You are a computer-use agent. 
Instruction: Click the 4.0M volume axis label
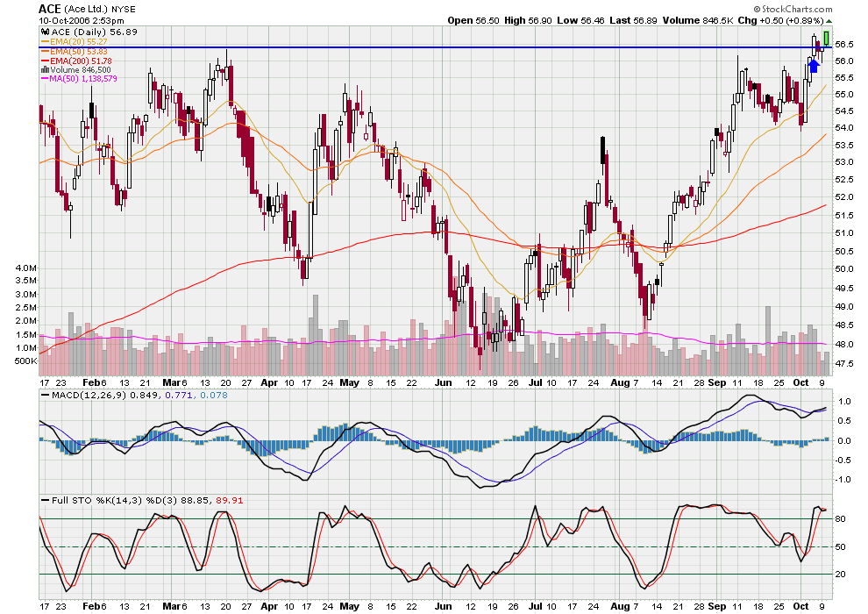tap(26, 268)
